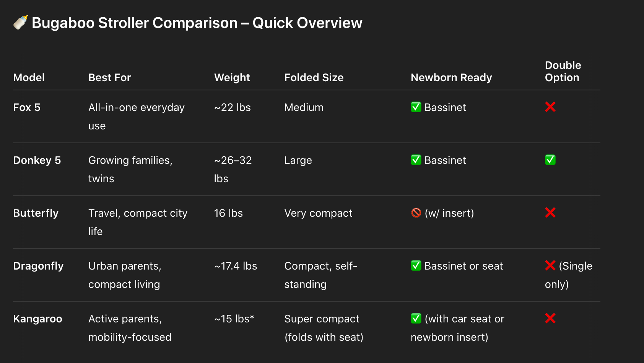Click the red X in the Kangaroo row
This screenshot has width=644, height=363.
tap(550, 319)
